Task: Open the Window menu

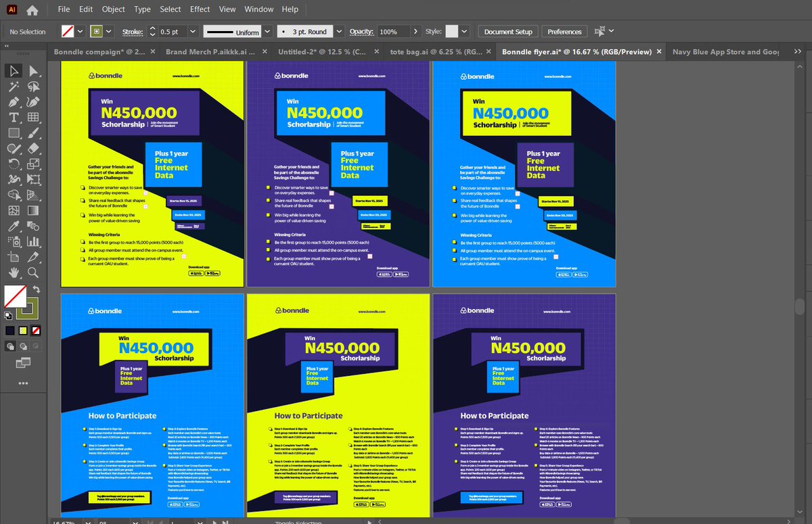Action: click(258, 9)
